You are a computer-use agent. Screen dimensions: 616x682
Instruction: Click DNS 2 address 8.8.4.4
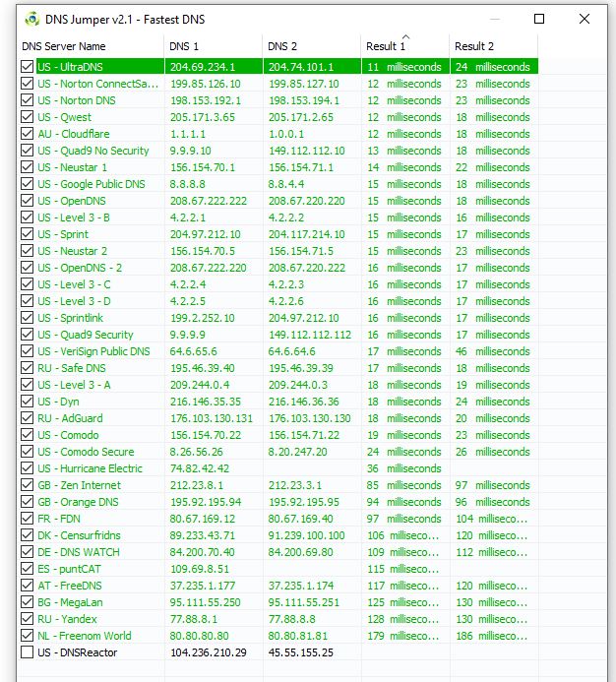pos(285,184)
